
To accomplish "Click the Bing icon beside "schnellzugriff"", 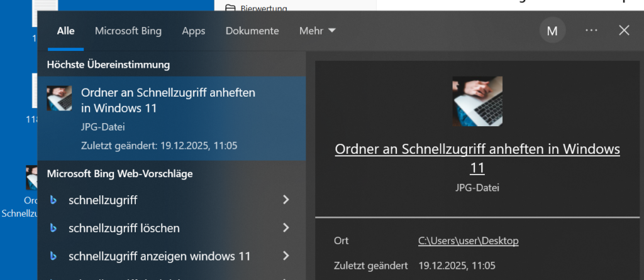I will tap(54, 200).
